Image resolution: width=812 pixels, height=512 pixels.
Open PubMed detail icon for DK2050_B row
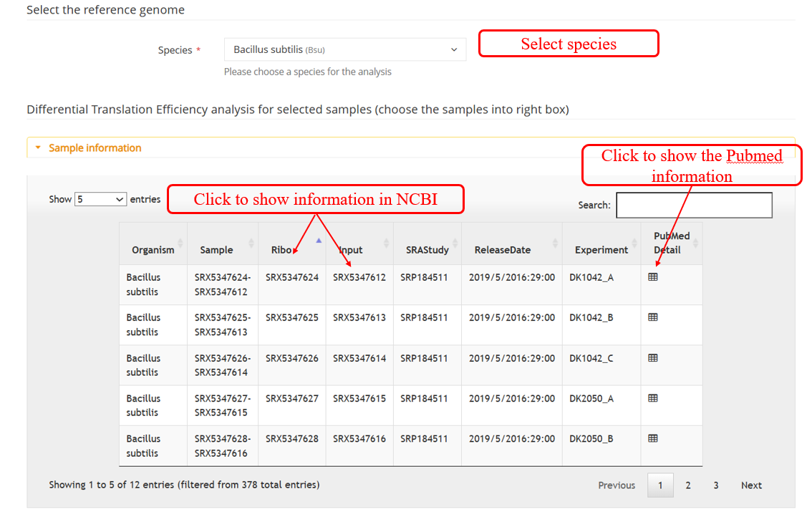(x=652, y=438)
